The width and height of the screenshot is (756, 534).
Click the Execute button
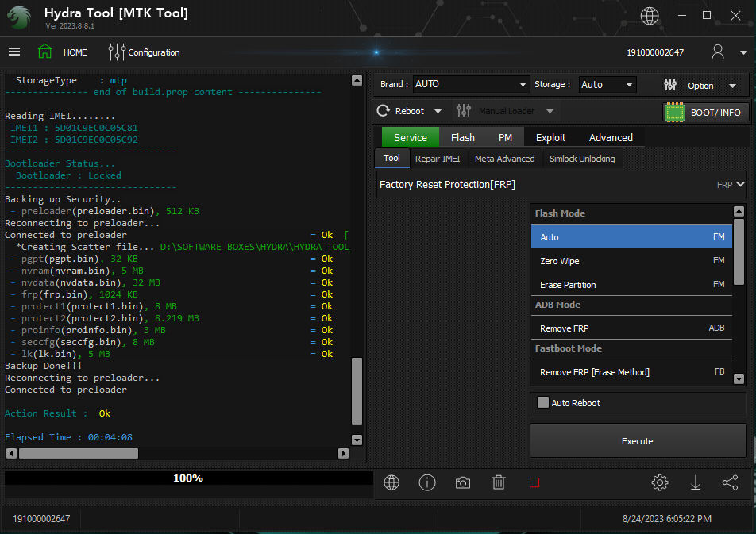638,440
